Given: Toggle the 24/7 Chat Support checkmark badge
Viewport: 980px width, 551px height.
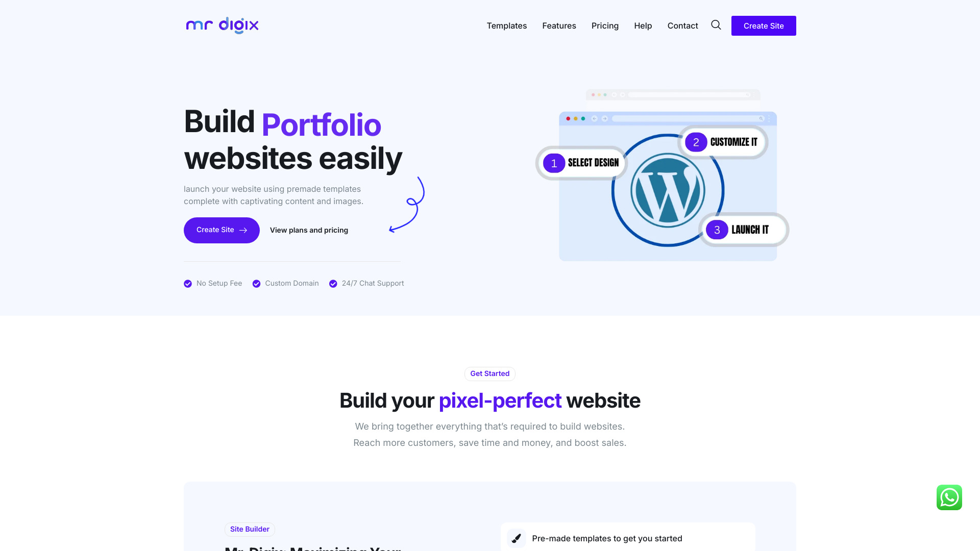Looking at the screenshot, I should pyautogui.click(x=332, y=283).
